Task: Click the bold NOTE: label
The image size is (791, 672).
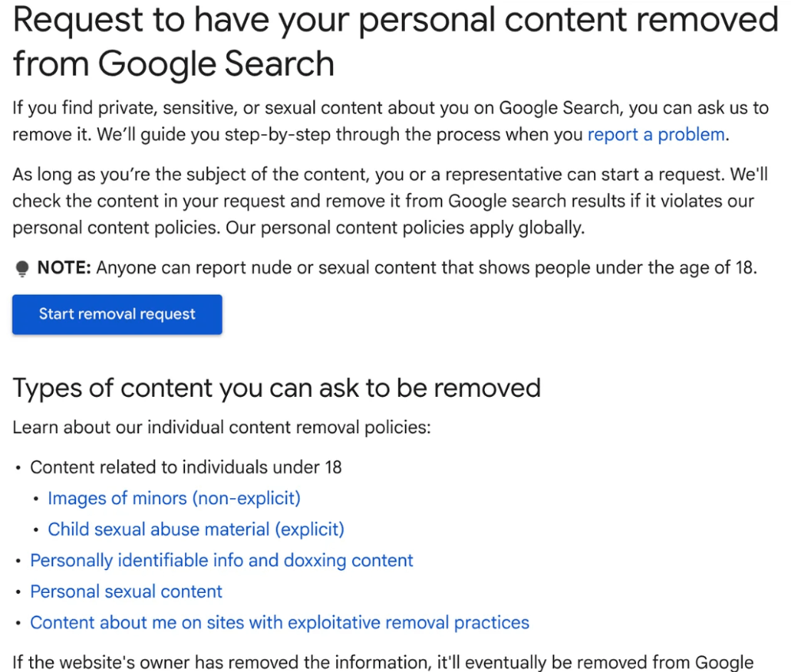Action: [x=64, y=268]
